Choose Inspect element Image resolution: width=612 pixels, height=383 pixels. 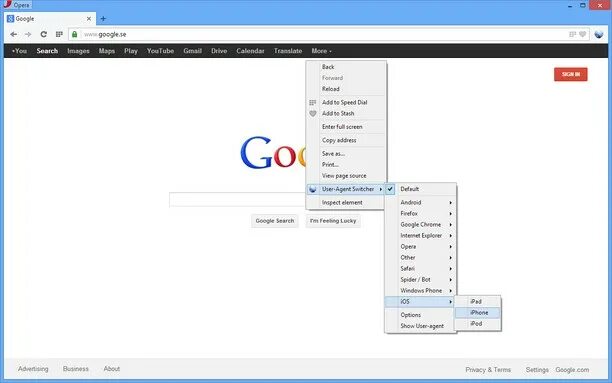pyautogui.click(x=346, y=203)
